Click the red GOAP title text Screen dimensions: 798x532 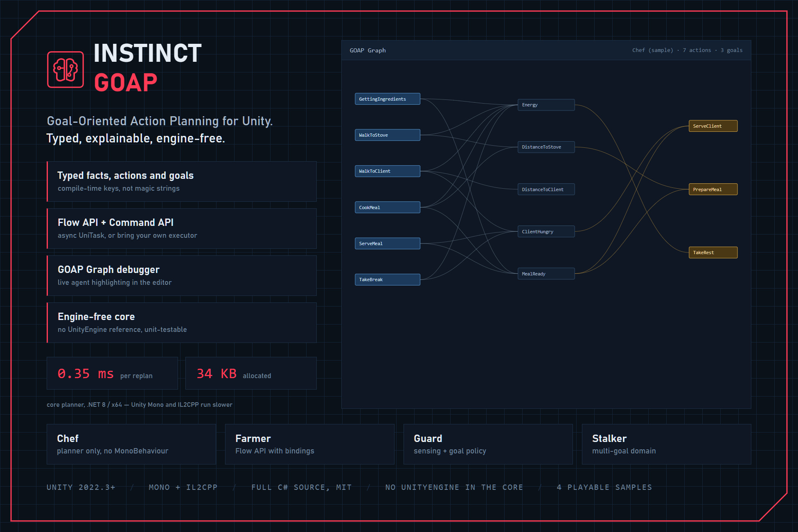point(126,83)
